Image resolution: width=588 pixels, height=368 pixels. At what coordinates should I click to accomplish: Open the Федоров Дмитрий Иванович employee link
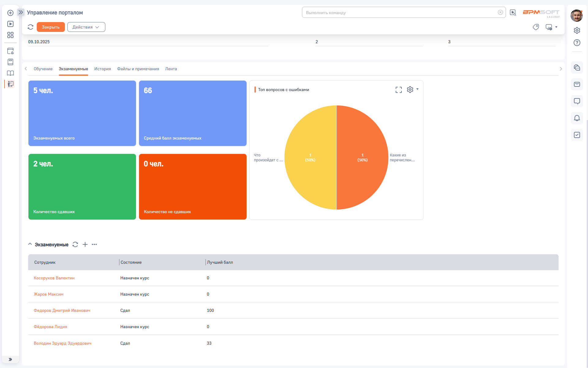tap(62, 310)
